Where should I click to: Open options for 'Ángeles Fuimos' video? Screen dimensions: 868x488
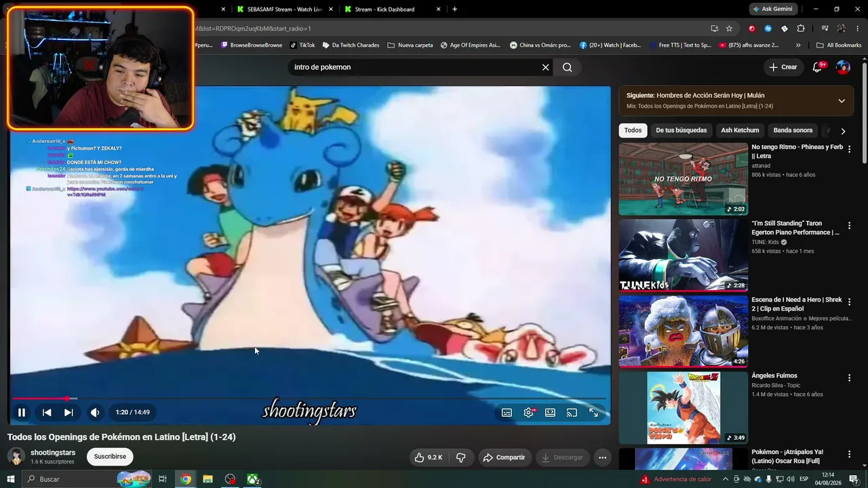coord(849,378)
